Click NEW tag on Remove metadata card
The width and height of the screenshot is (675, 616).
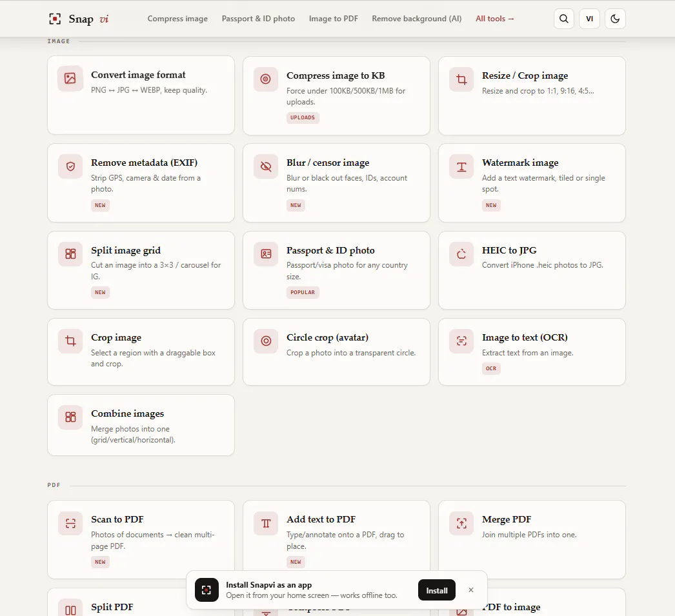click(x=100, y=205)
